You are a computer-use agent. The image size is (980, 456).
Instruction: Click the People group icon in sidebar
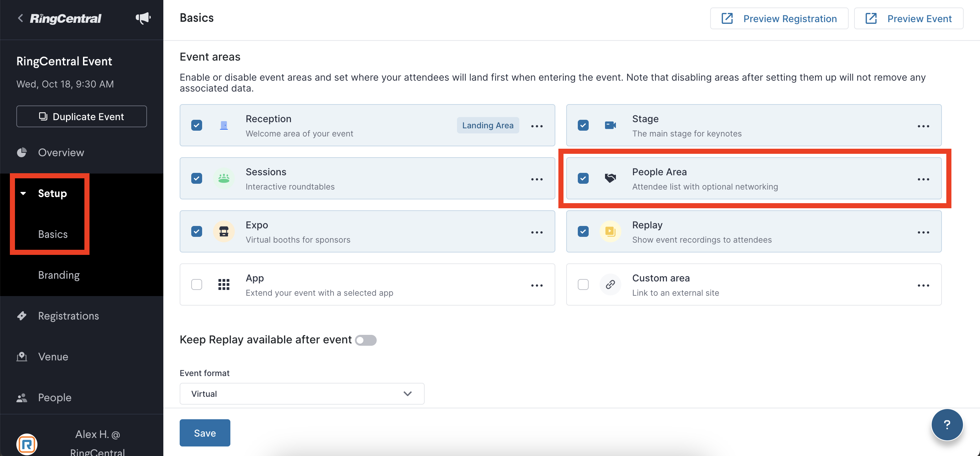22,397
